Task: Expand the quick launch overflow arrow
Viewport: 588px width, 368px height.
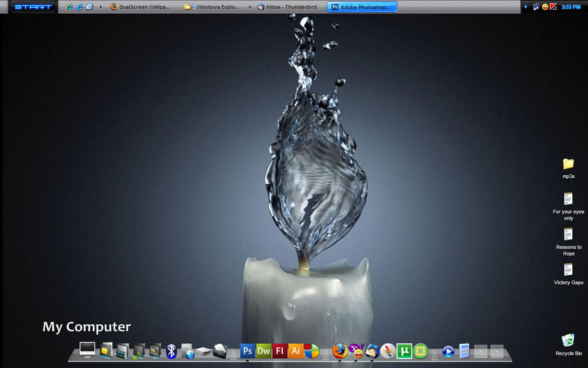Action: (101, 7)
